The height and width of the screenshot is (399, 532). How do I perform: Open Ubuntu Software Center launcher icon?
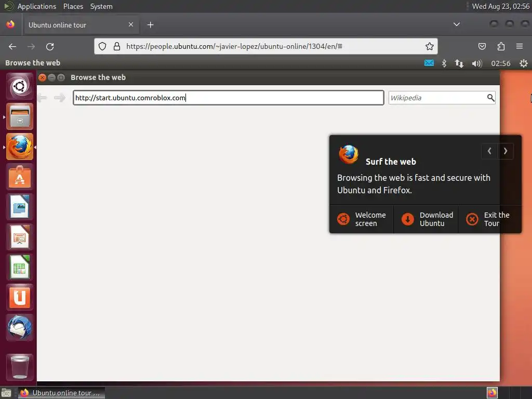click(x=20, y=177)
